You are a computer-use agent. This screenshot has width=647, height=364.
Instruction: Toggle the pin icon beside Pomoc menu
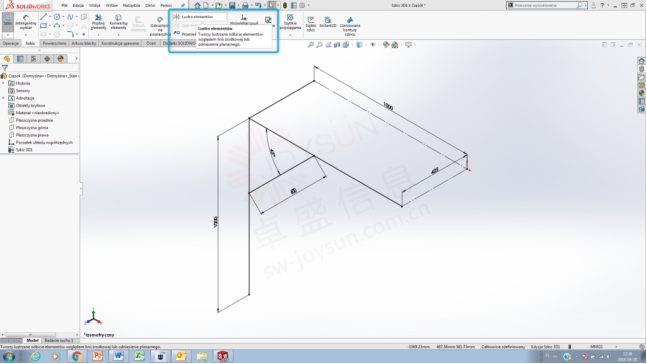tap(183, 5)
